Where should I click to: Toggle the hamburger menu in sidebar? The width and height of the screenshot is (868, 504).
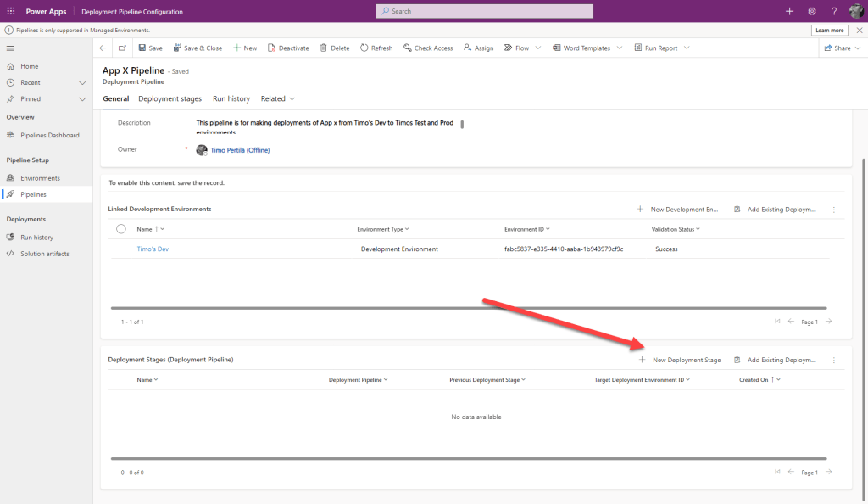pyautogui.click(x=10, y=48)
